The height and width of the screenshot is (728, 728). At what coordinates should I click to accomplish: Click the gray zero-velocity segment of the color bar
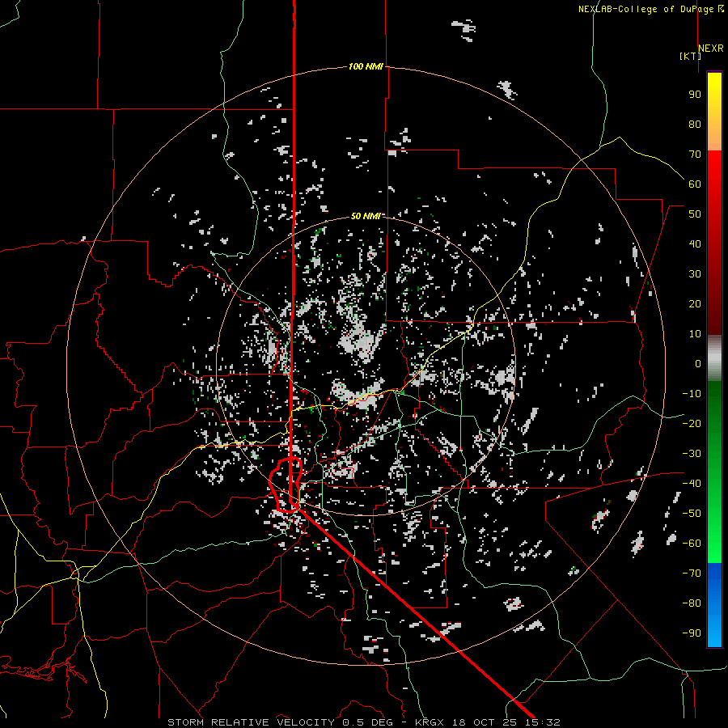(714, 358)
